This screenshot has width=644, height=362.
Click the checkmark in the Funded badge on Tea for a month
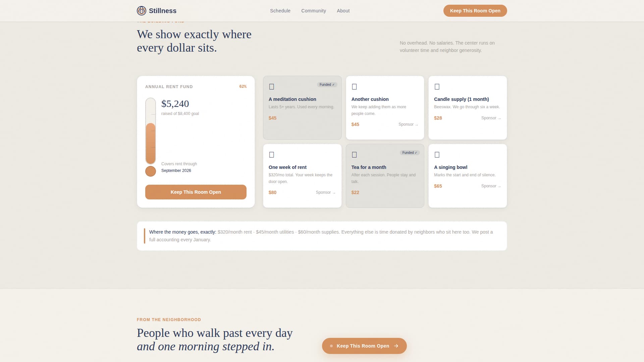tap(416, 153)
